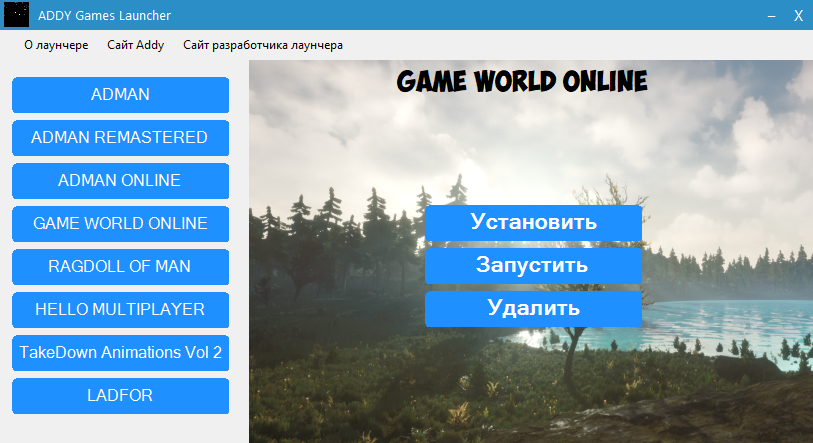Click the GAME WORLD ONLINE title heading
Viewport: 813px width, 443px height.
pyautogui.click(x=522, y=81)
